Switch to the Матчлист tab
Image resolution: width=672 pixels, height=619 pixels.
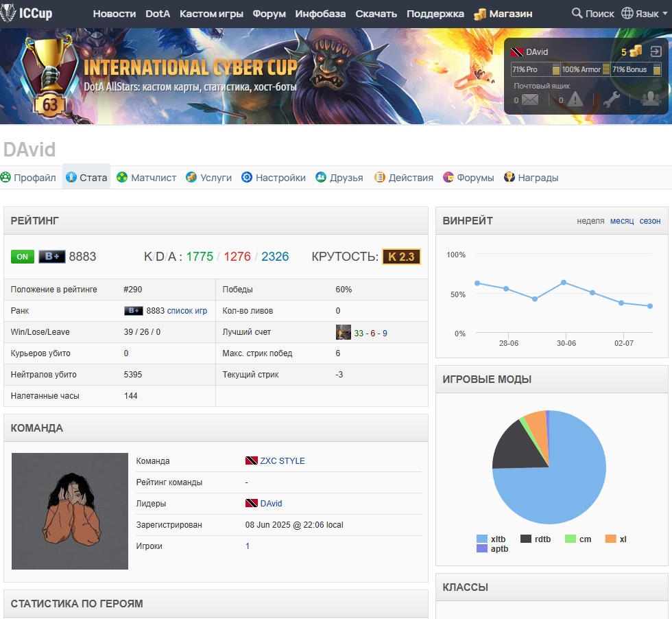pyautogui.click(x=147, y=178)
